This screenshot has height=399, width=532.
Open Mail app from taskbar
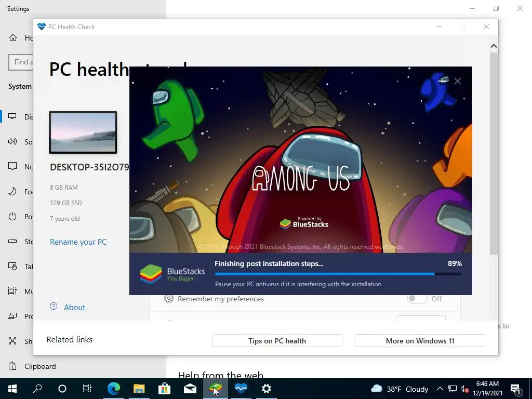pyautogui.click(x=190, y=389)
